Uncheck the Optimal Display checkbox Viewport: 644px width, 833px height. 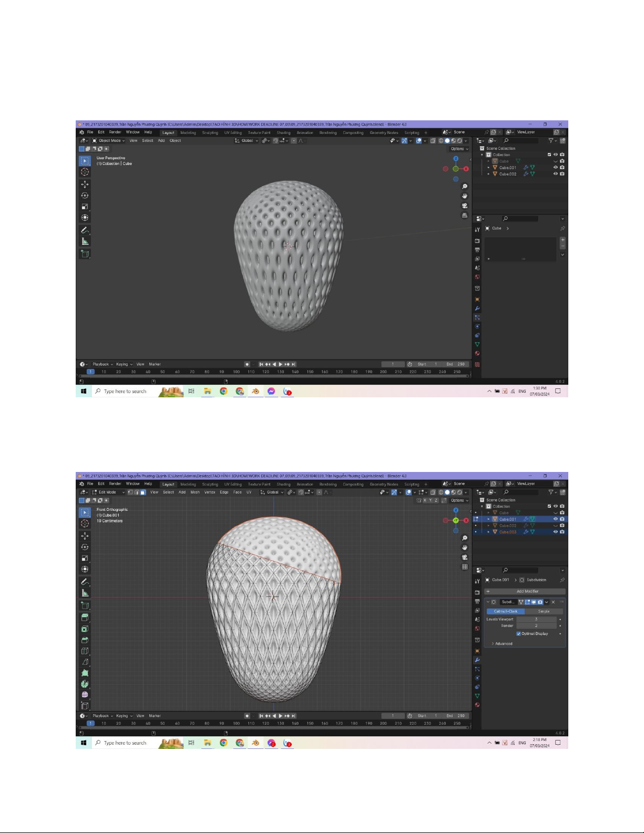518,634
